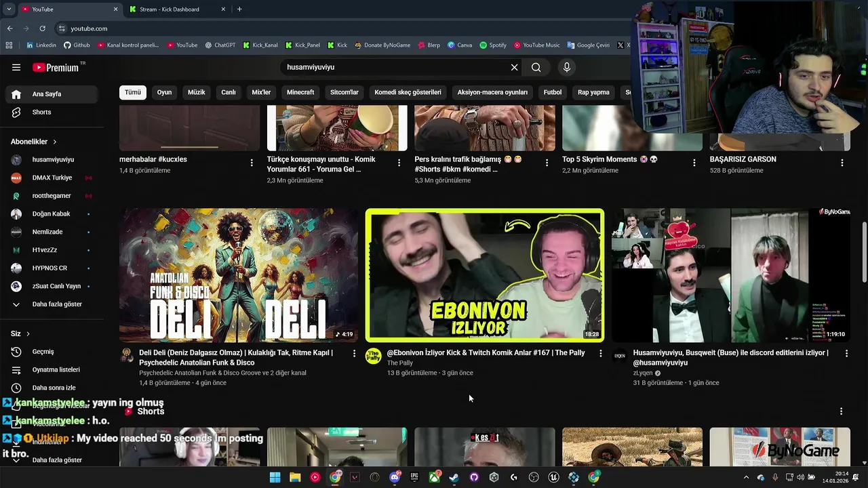Play the Deli Deli video thumbnail
This screenshot has height=488, width=868.
coord(239,275)
